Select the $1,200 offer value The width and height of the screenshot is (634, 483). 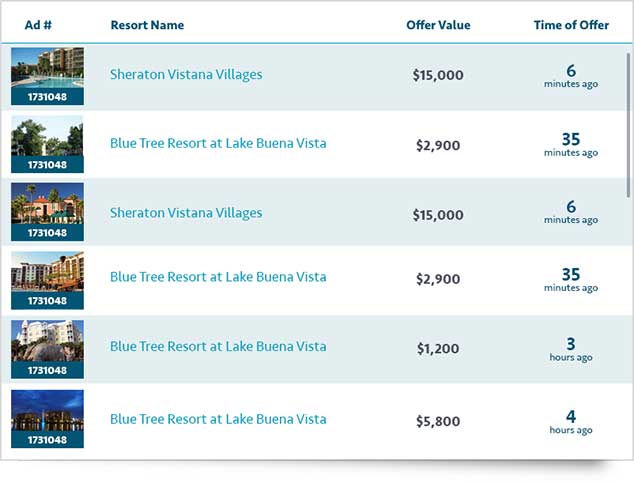coord(438,349)
